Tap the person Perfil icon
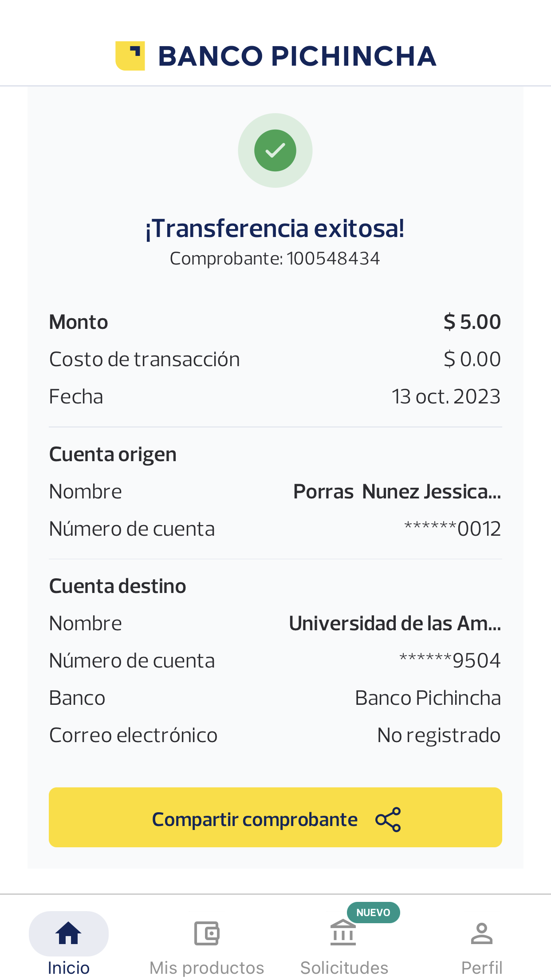The height and width of the screenshot is (980, 551). 481,933
